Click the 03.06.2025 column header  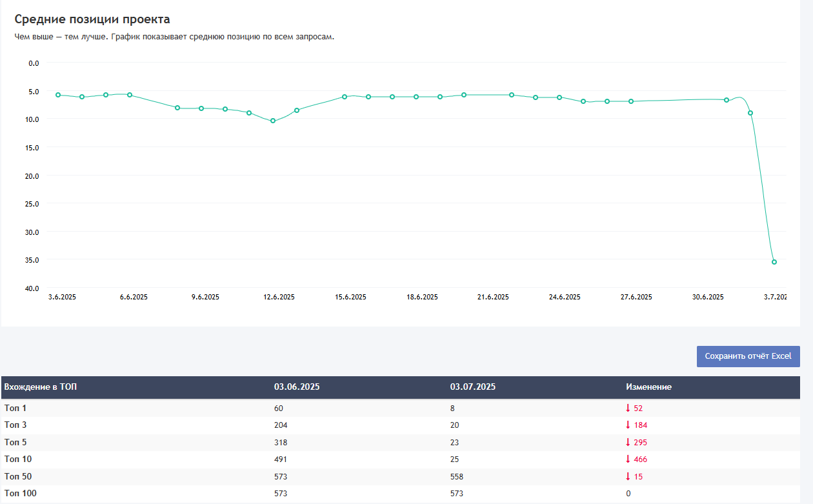pyautogui.click(x=297, y=387)
